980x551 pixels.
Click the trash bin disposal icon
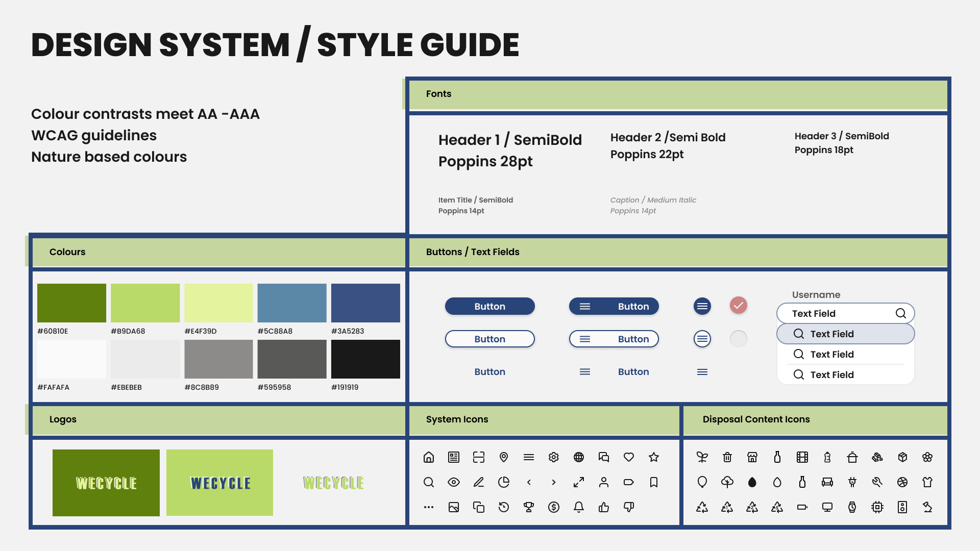pos(727,457)
